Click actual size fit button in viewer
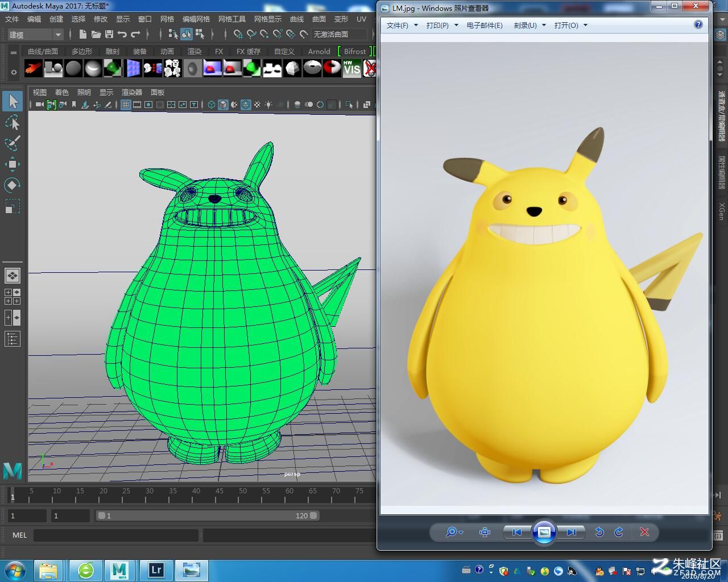The image size is (728, 582). coord(485,532)
